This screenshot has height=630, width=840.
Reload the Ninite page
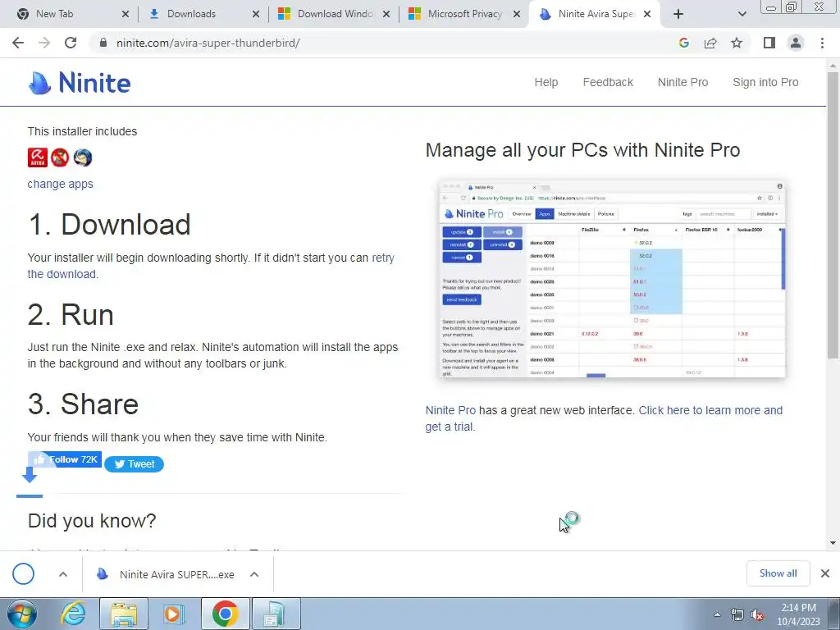tap(71, 43)
